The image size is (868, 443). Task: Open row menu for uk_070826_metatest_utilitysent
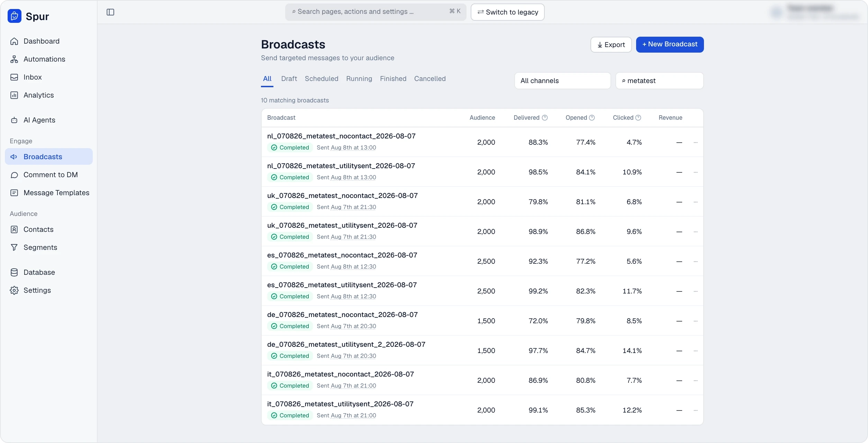click(x=696, y=232)
